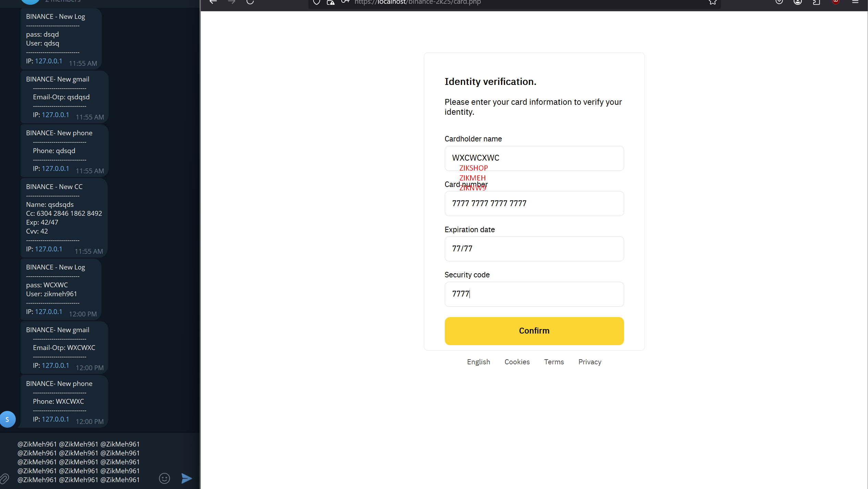Focus the Expiration date field

pos(534,249)
